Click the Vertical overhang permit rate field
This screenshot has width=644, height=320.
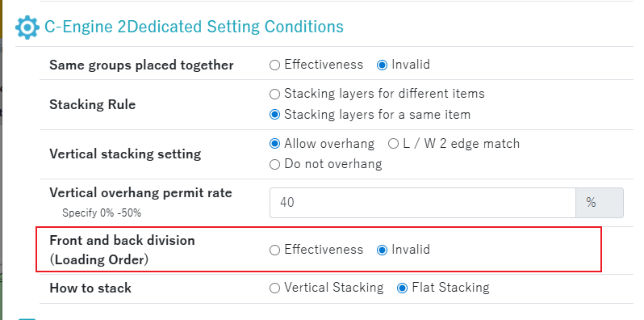(x=423, y=203)
